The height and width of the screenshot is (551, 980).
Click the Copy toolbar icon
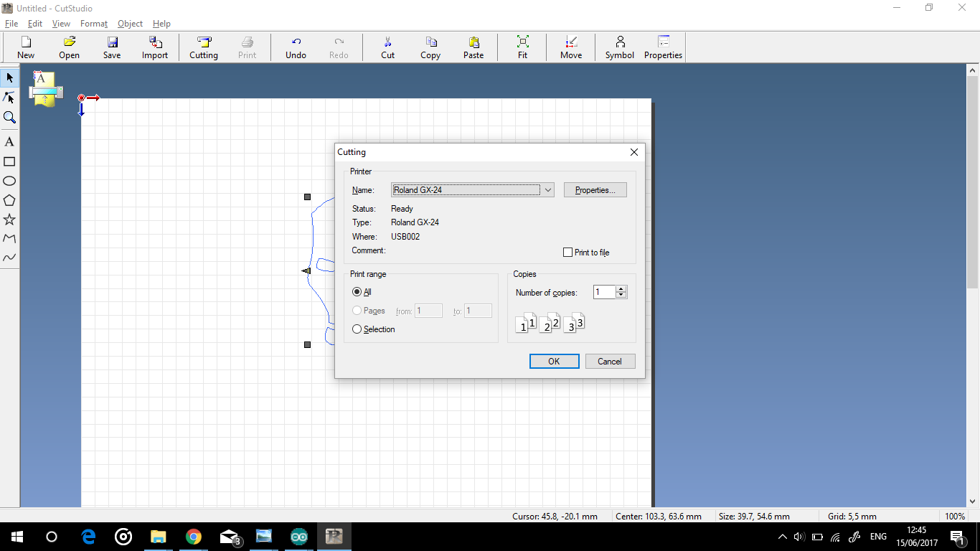click(430, 47)
